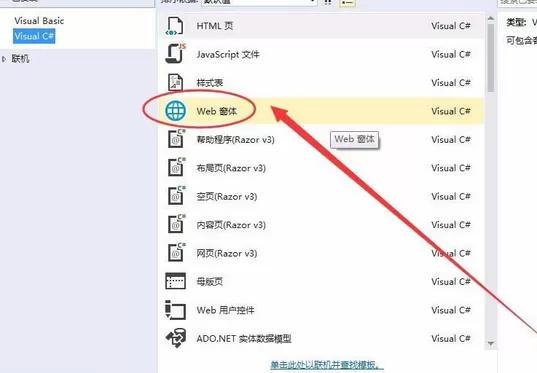The height and width of the screenshot is (373, 537).
Task: Pick the 布局页(Razor v3) entry
Action: click(231, 168)
